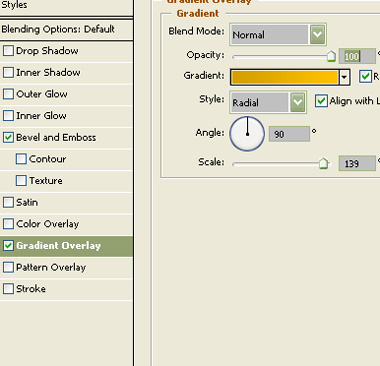Click the Angle value field showing 90
Screen dimensions: 380x366
pyautogui.click(x=289, y=134)
